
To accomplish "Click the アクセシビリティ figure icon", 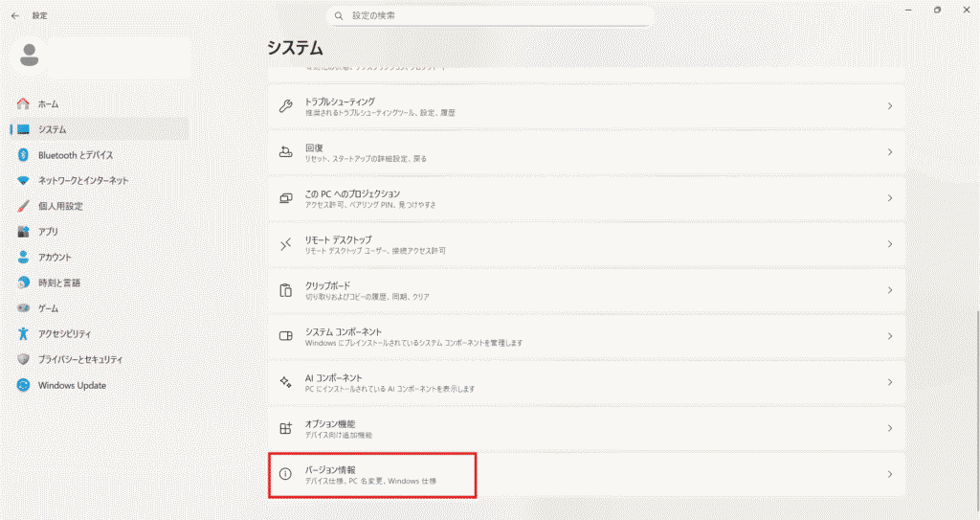I will coord(23,334).
